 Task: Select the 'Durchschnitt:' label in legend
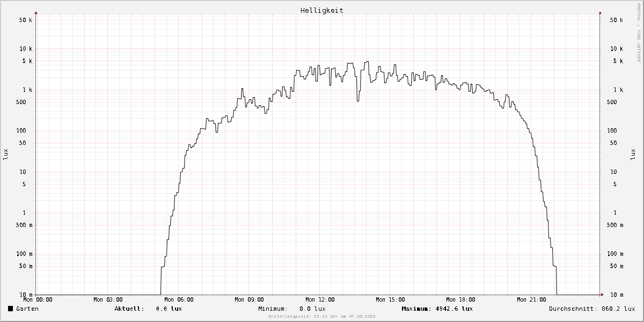pyautogui.click(x=573, y=309)
